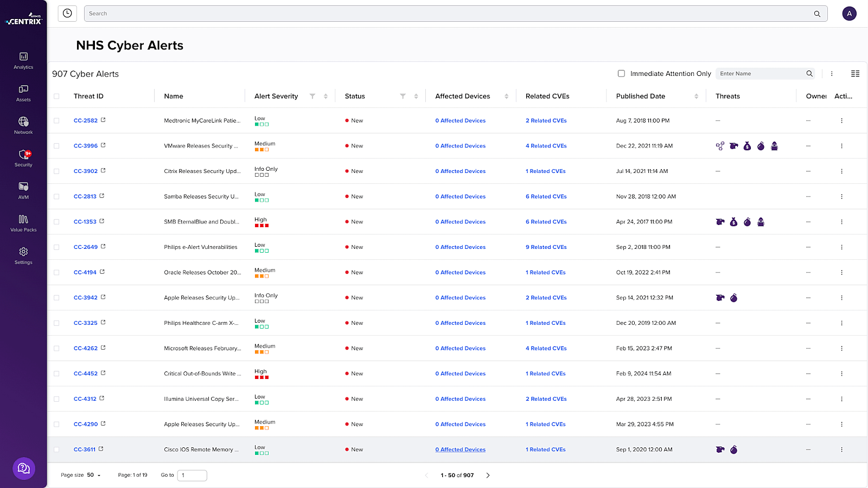Open 4 Related CVEs for CC-3996

[x=546, y=146]
